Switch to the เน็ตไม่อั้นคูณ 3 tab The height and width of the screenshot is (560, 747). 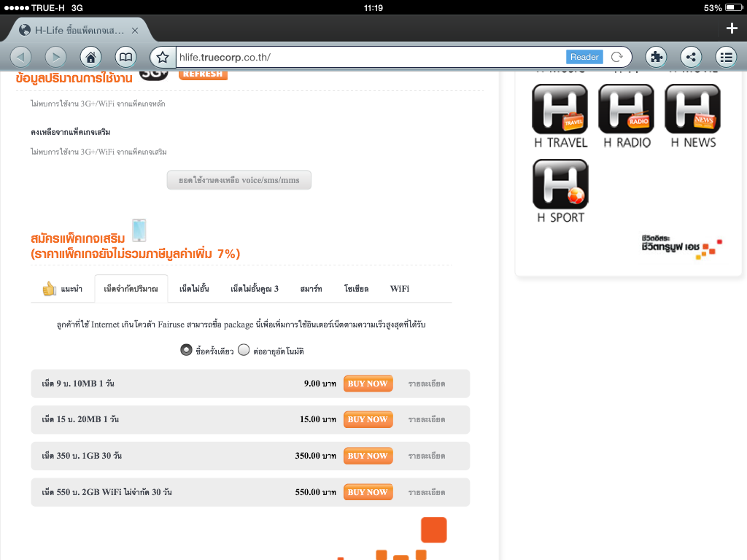coord(255,289)
